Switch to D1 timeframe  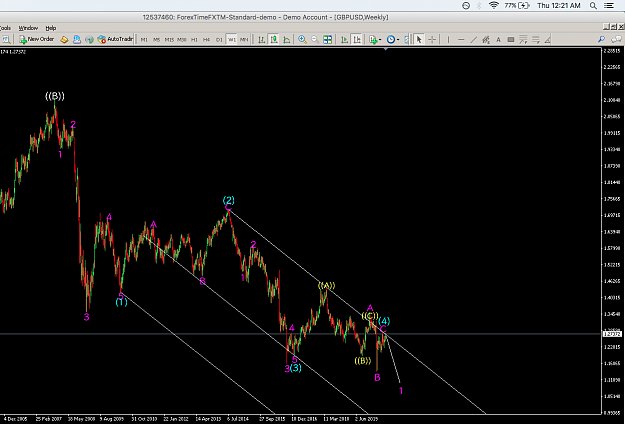click(219, 39)
